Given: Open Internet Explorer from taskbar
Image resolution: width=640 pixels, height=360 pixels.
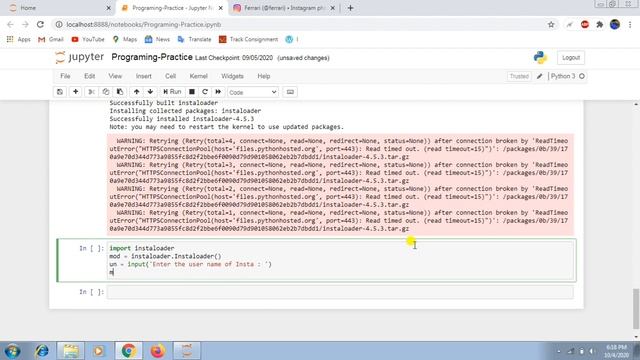Looking at the screenshot, I should [42, 351].
